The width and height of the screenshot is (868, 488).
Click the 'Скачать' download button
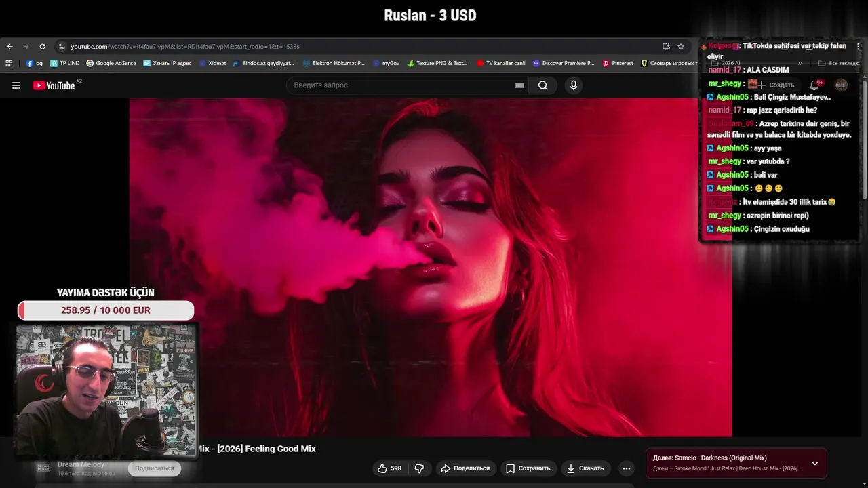[x=585, y=468]
